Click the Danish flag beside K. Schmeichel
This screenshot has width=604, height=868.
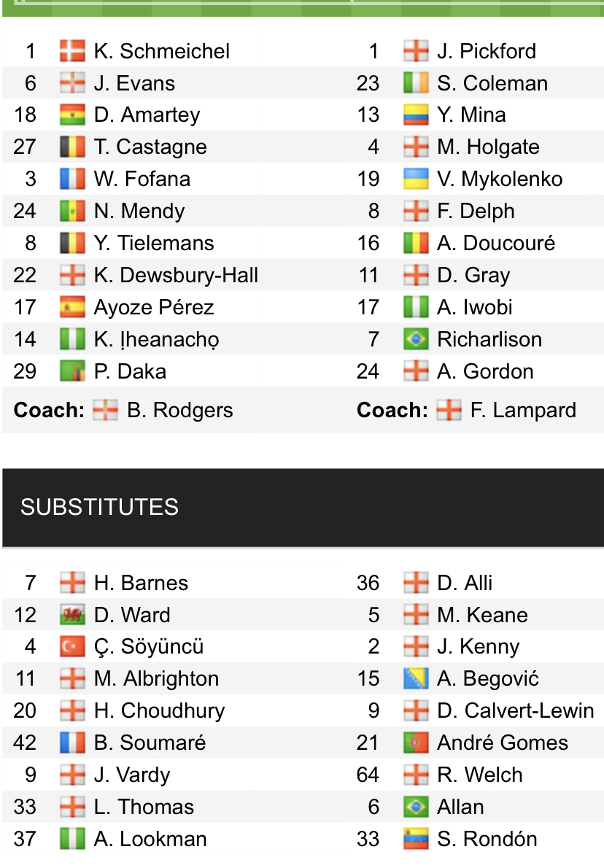72,51
